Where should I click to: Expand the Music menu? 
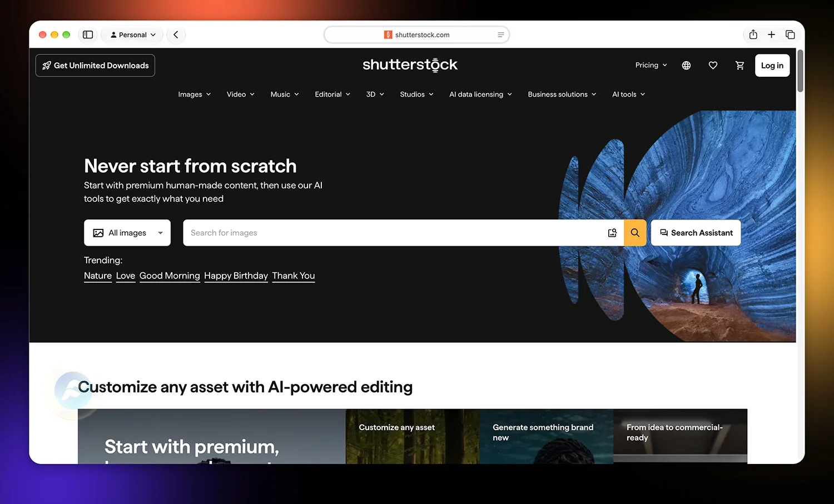point(285,94)
